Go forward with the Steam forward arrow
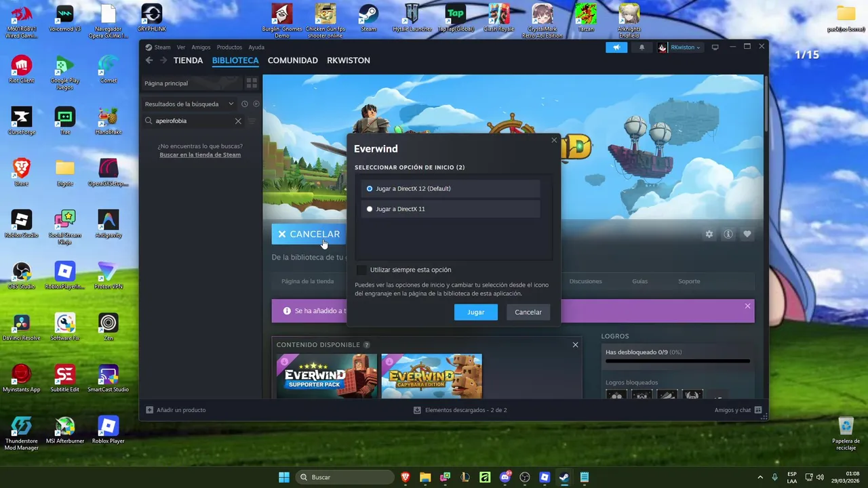868x488 pixels. 163,60
